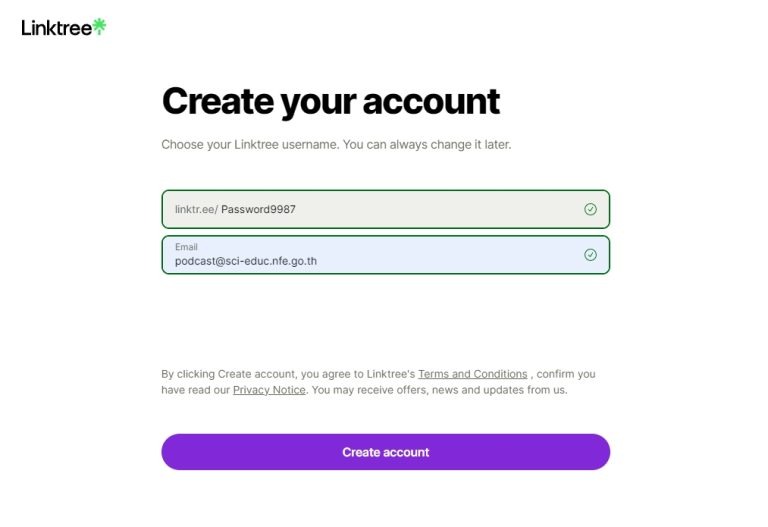Open the Terms and Conditions link
This screenshot has height=527, width=768.
472,374
